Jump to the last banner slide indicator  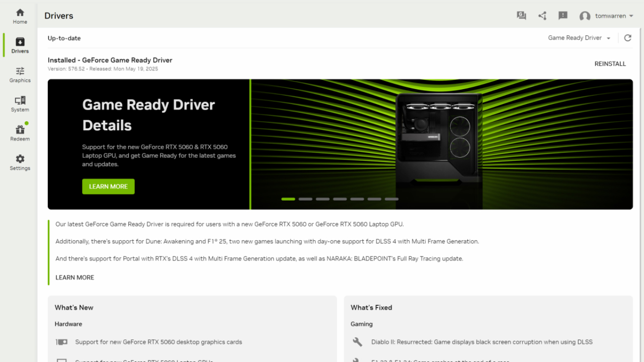click(391, 199)
